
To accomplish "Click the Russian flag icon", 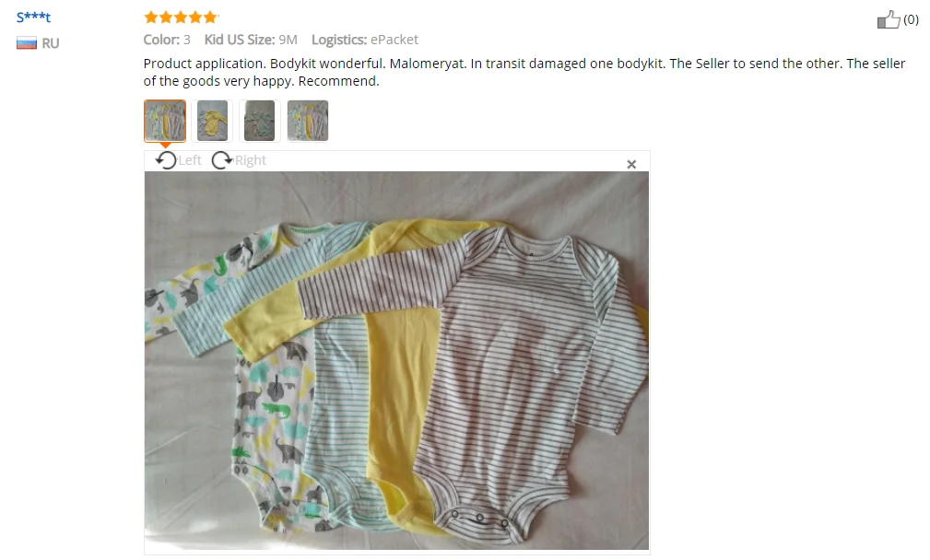I will click(27, 42).
